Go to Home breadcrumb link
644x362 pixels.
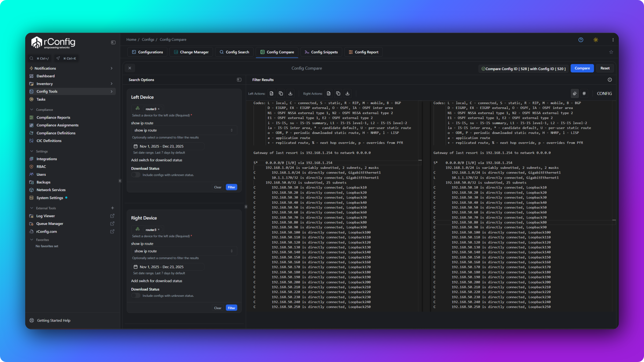(131, 39)
